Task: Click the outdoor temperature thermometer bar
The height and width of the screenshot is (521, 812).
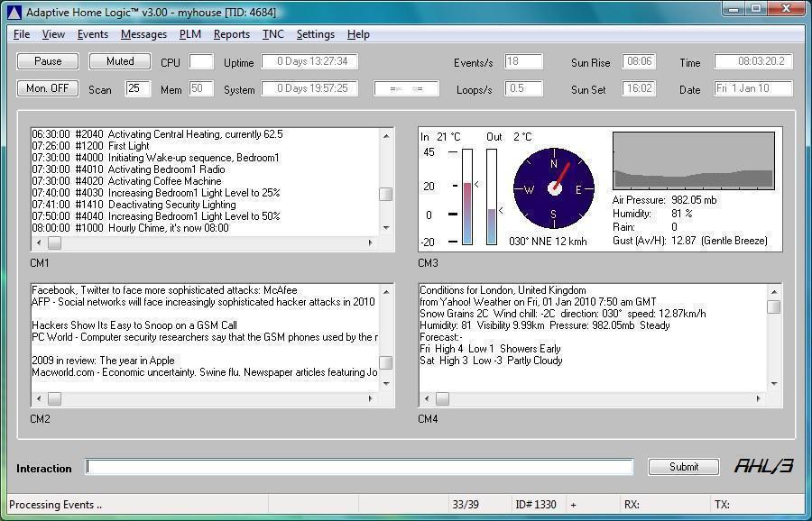Action: (x=492, y=197)
